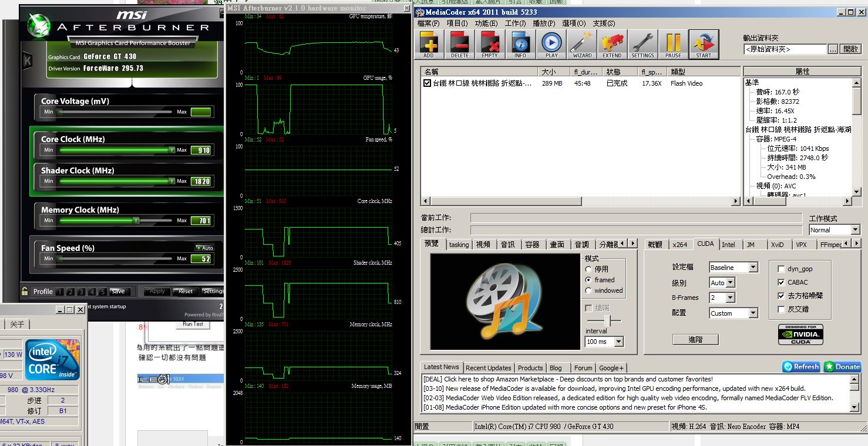The height and width of the screenshot is (446, 868).
Task: Switch to the x264 tab
Action: tap(679, 245)
